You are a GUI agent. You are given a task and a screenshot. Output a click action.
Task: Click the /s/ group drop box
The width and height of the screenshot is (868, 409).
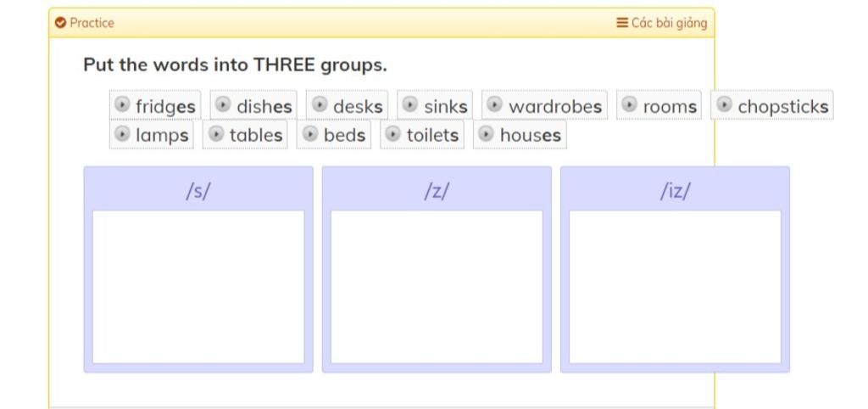click(198, 287)
